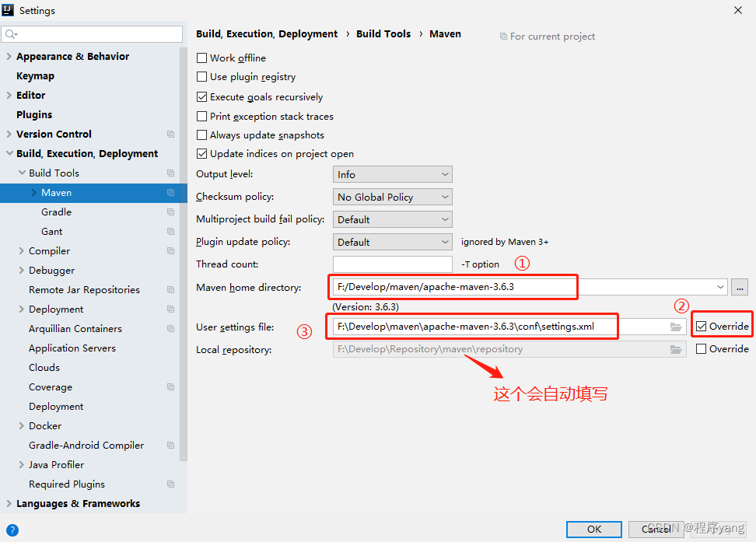756x542 pixels.
Task: Uncheck Execute goals recursively
Action: pos(201,97)
